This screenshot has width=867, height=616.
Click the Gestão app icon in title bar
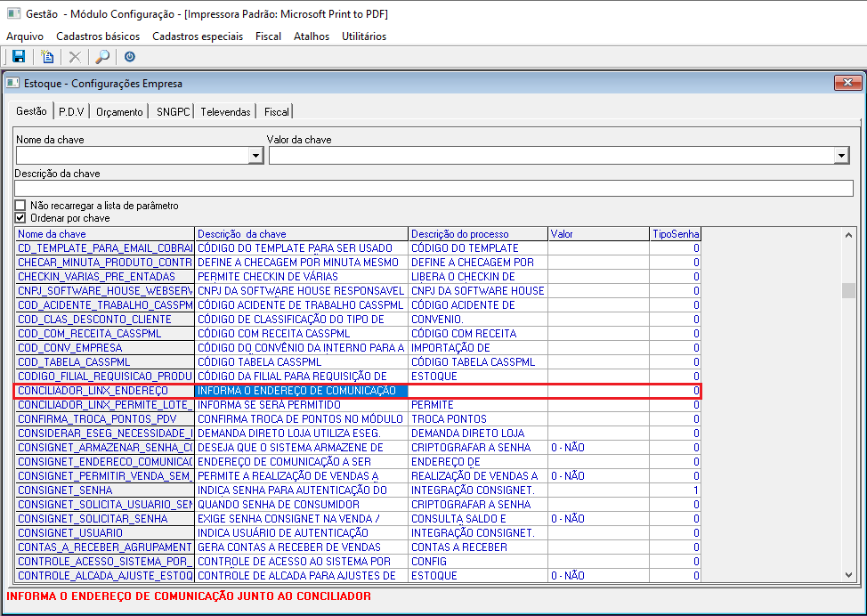(13, 14)
